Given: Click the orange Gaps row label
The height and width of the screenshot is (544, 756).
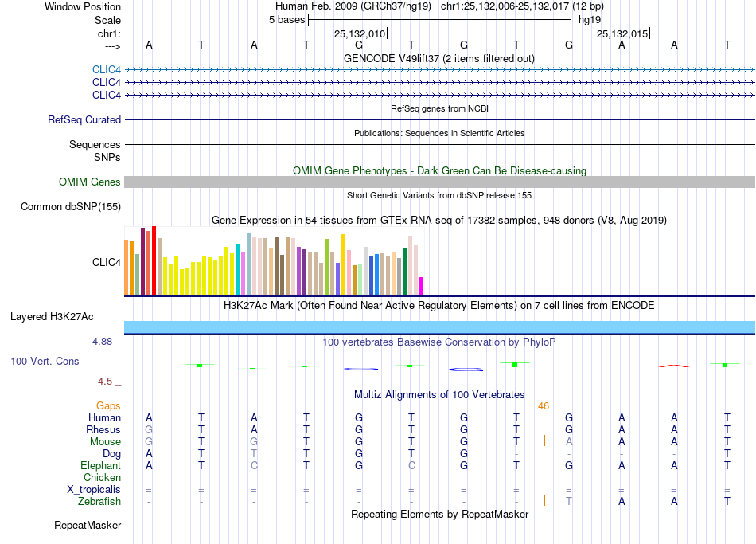Looking at the screenshot, I should click(x=108, y=406).
